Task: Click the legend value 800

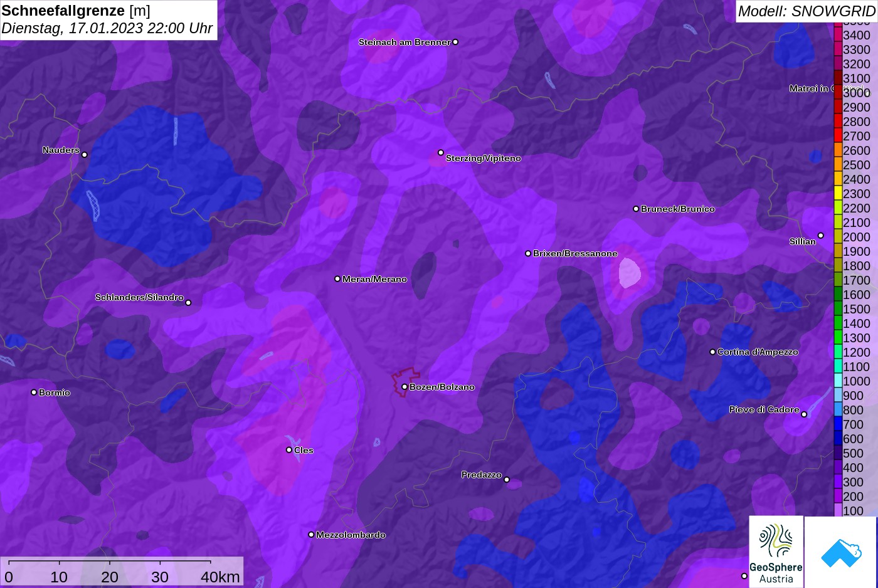Action: (853, 410)
